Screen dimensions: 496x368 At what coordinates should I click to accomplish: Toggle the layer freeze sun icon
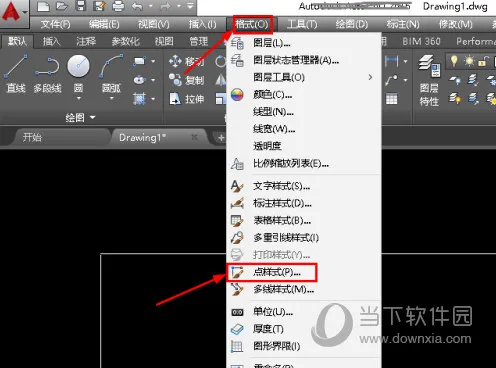[469, 61]
